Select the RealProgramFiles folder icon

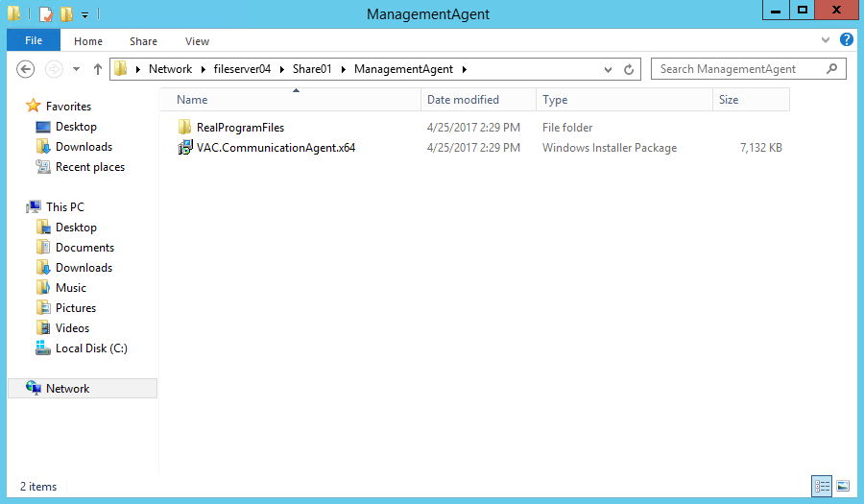(184, 128)
